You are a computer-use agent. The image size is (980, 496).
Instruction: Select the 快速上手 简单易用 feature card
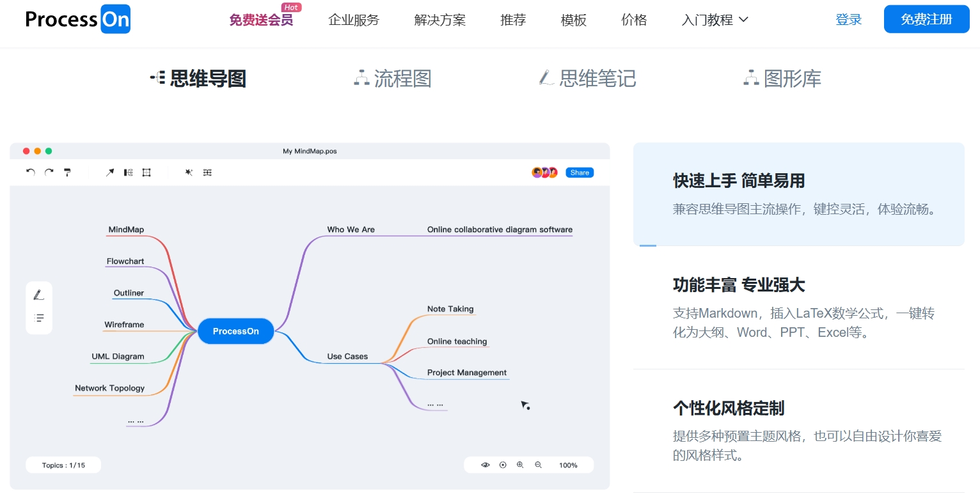[799, 194]
